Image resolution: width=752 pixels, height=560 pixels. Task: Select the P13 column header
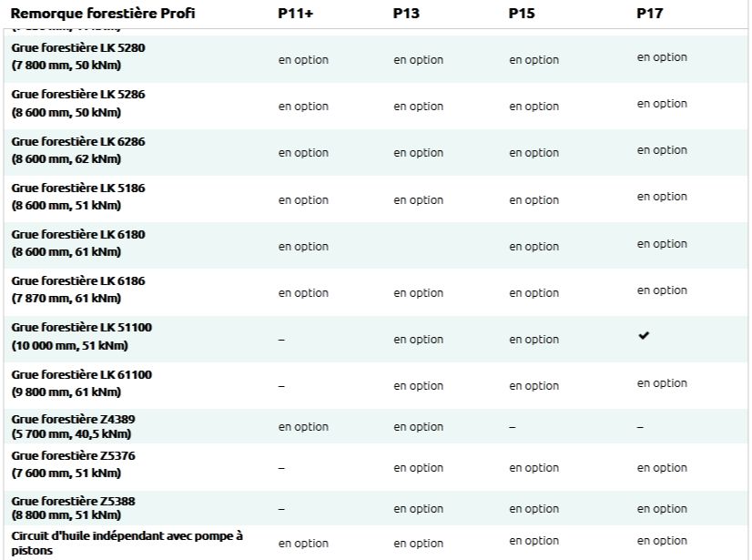(405, 14)
